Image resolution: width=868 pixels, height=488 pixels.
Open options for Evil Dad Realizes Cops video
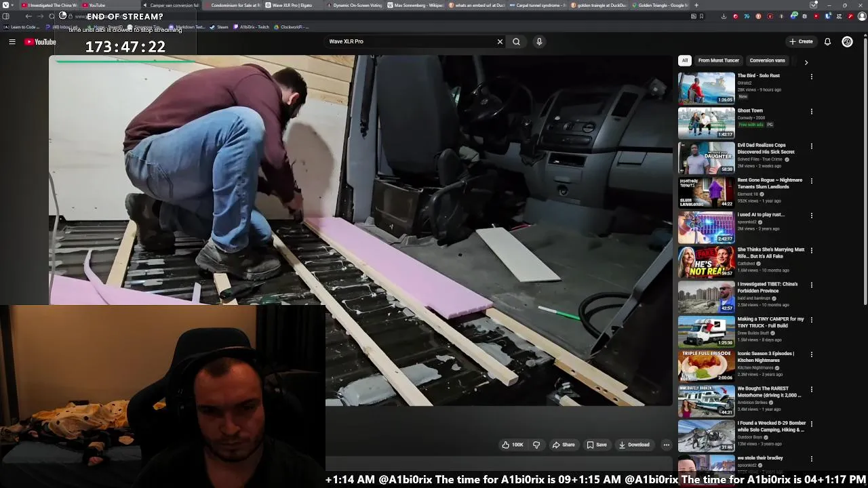(x=811, y=146)
